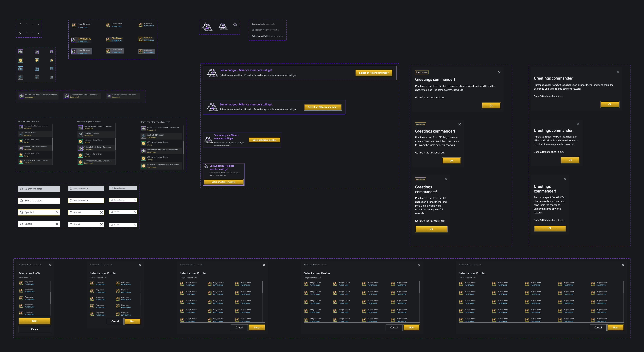Select the largest gray-highlighted PixelNomad player row
644x352 pixels.
click(81, 51)
